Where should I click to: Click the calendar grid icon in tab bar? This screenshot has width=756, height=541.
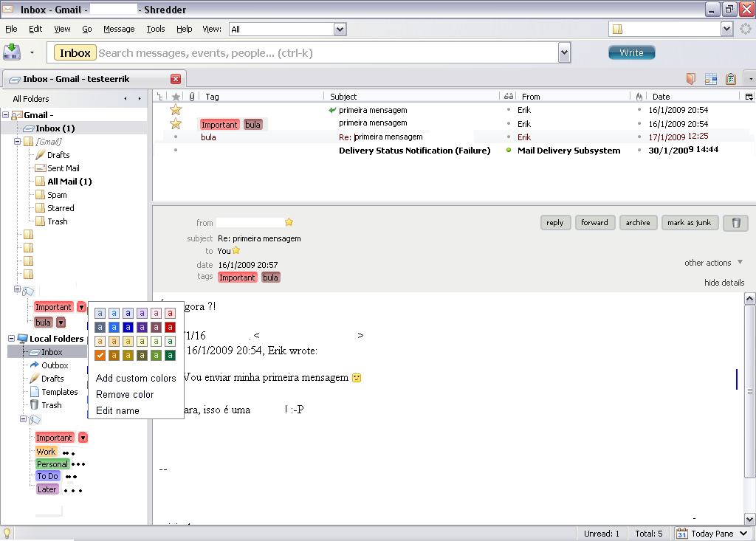711,78
